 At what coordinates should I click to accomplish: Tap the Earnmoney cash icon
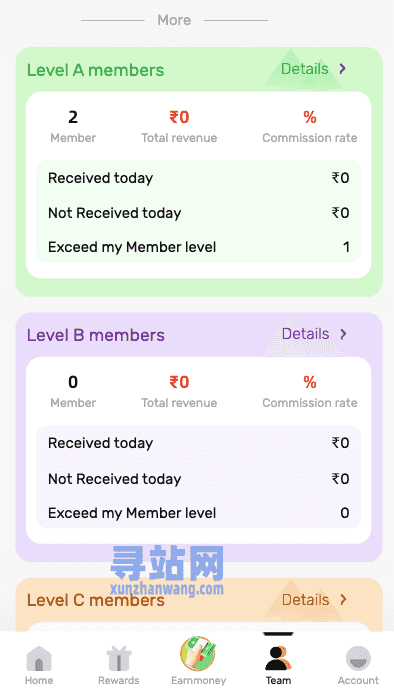[198, 654]
